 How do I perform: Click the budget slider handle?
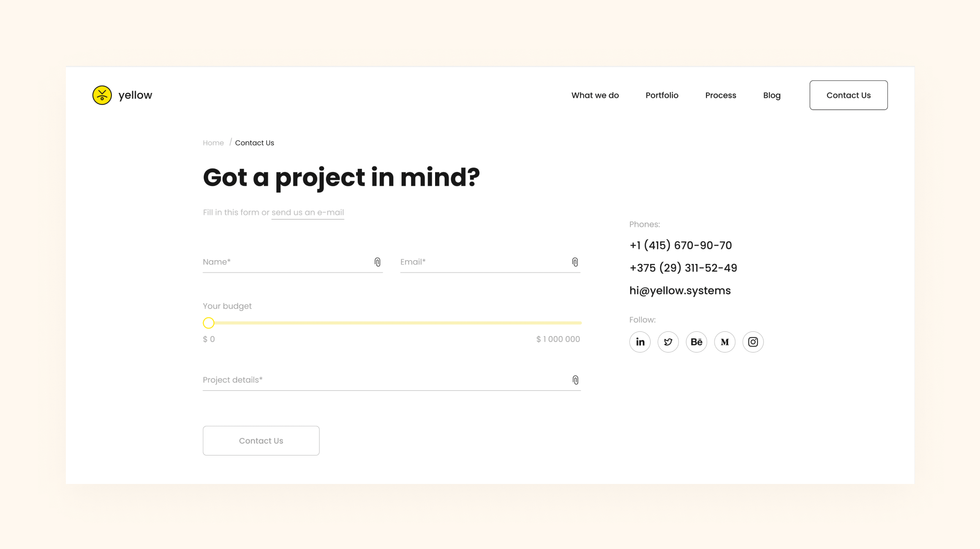click(x=209, y=323)
